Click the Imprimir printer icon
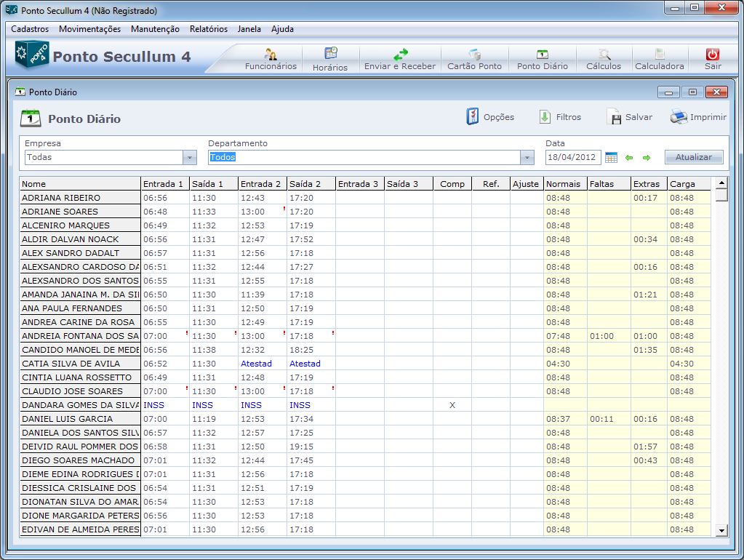Screen dimensions: 744x560 tap(679, 117)
